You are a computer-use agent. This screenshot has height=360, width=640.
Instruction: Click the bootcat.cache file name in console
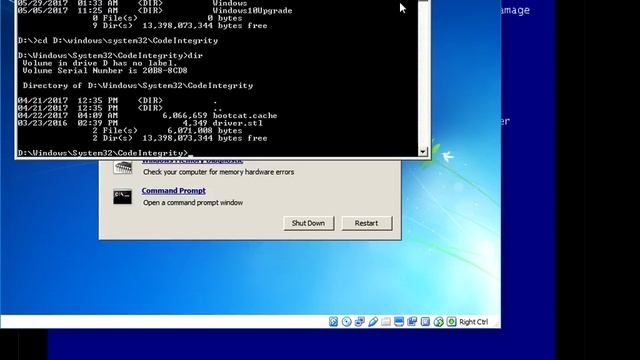point(245,116)
